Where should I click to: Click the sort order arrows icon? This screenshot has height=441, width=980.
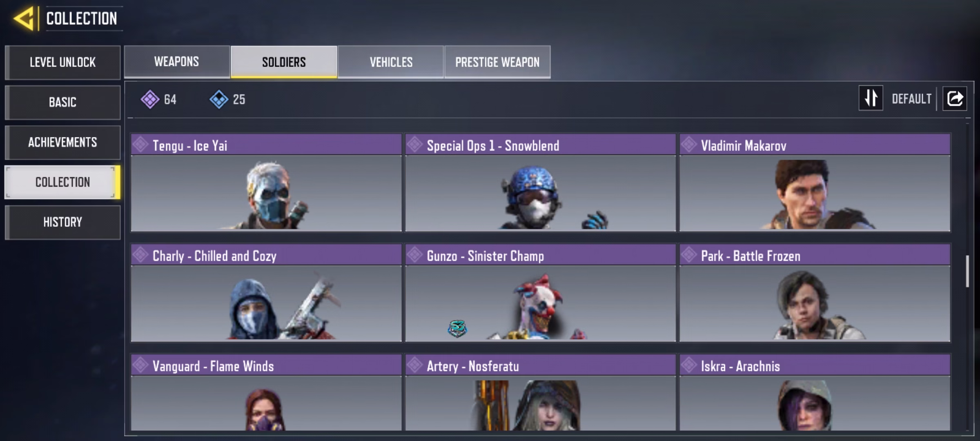871,98
